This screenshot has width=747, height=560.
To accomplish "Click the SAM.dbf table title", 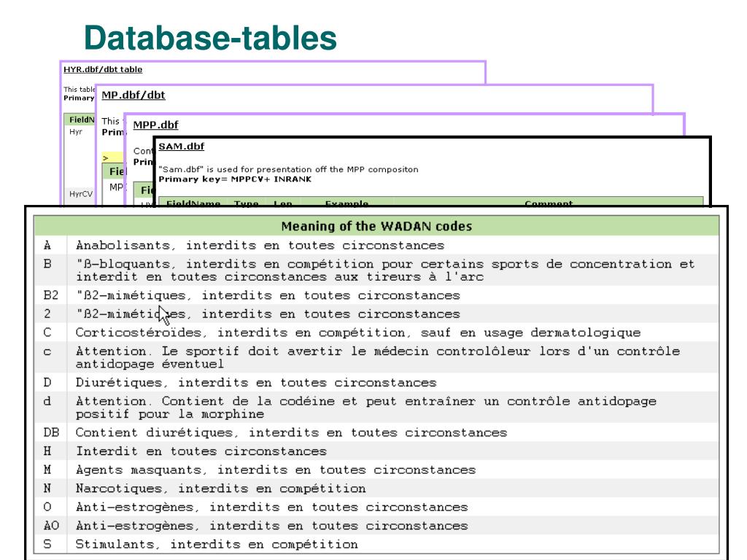I will (x=181, y=146).
